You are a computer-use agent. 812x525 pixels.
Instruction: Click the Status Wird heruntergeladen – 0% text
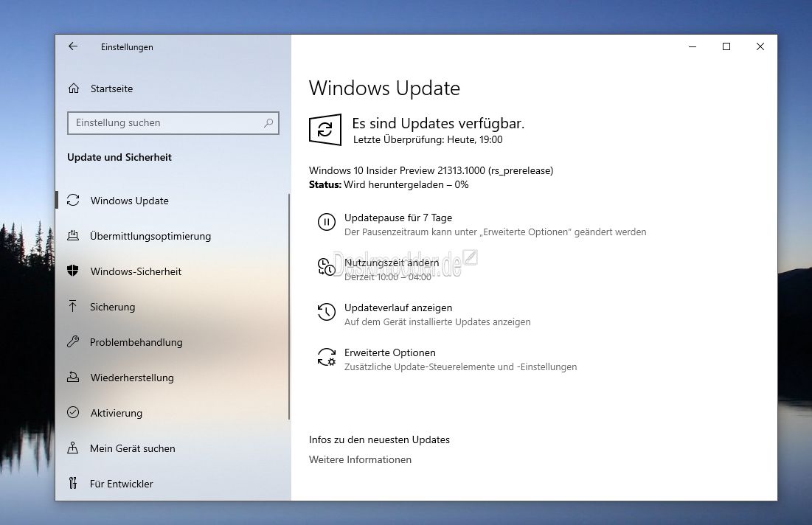389,185
